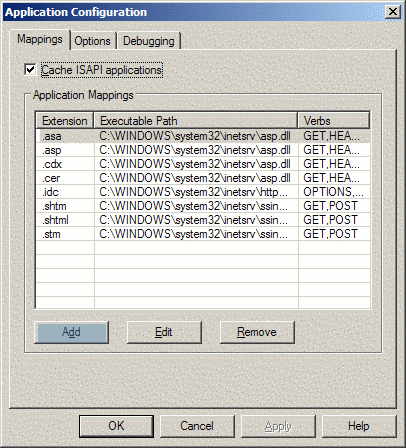Select the .cdx mapping entry
406x448 pixels.
(203, 164)
